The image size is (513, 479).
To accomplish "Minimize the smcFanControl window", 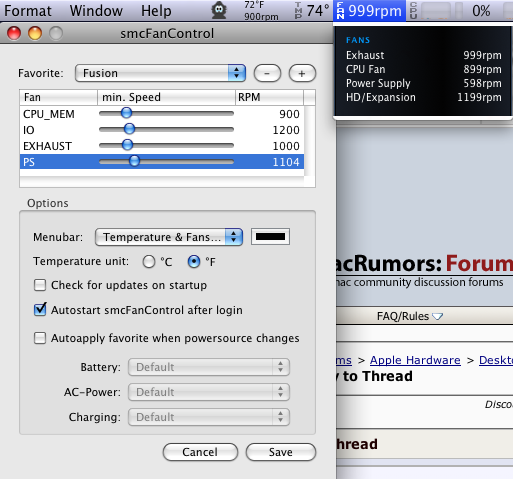I will (x=35, y=33).
